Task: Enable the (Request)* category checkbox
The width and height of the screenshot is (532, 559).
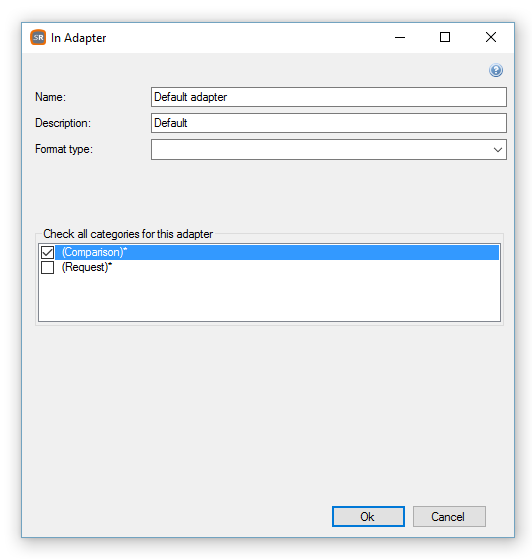Action: [x=47, y=267]
